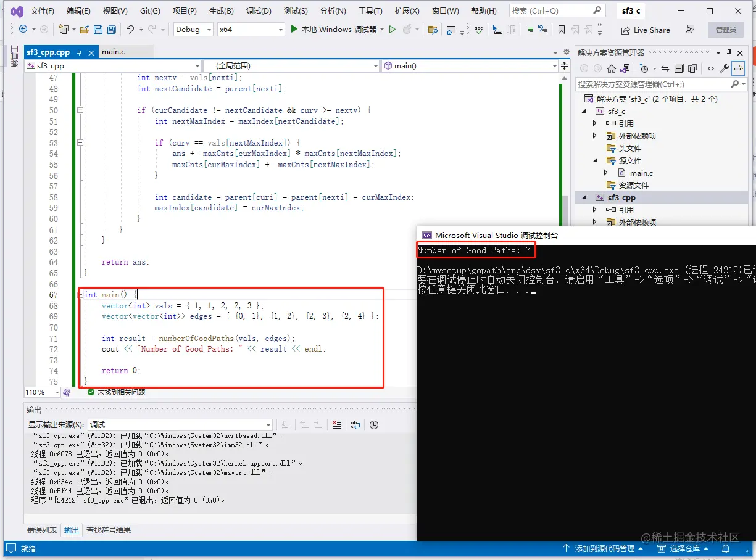This screenshot has height=560, width=756.
Task: Select 头文件 folder in Solution Explorer
Action: pos(629,148)
